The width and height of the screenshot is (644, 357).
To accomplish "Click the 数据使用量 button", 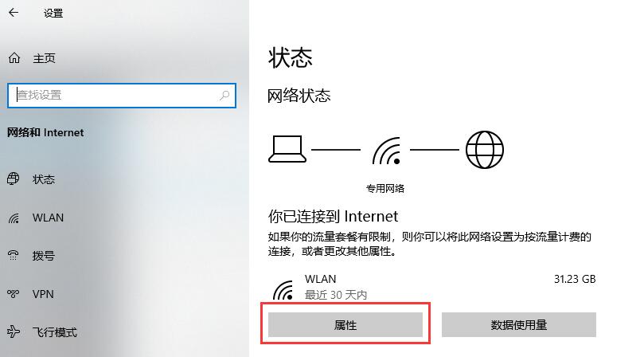I will pos(519,325).
